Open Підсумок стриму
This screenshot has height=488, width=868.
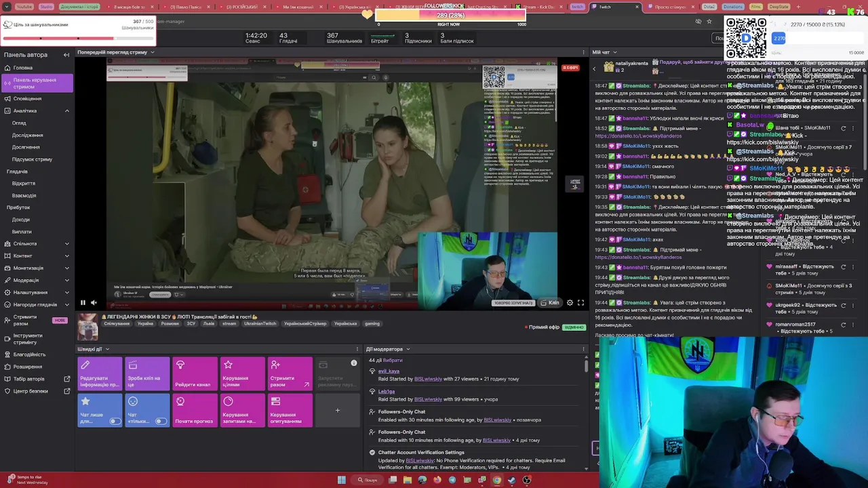tap(32, 159)
